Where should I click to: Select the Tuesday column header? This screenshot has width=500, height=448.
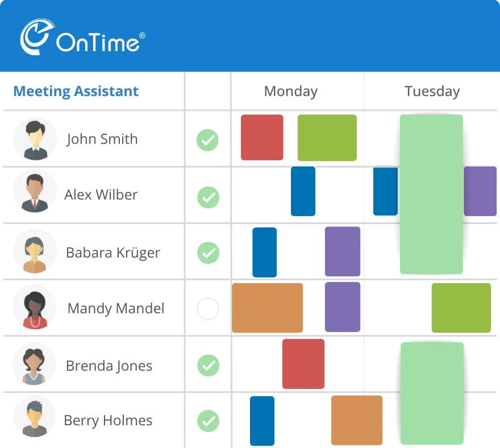tap(432, 92)
